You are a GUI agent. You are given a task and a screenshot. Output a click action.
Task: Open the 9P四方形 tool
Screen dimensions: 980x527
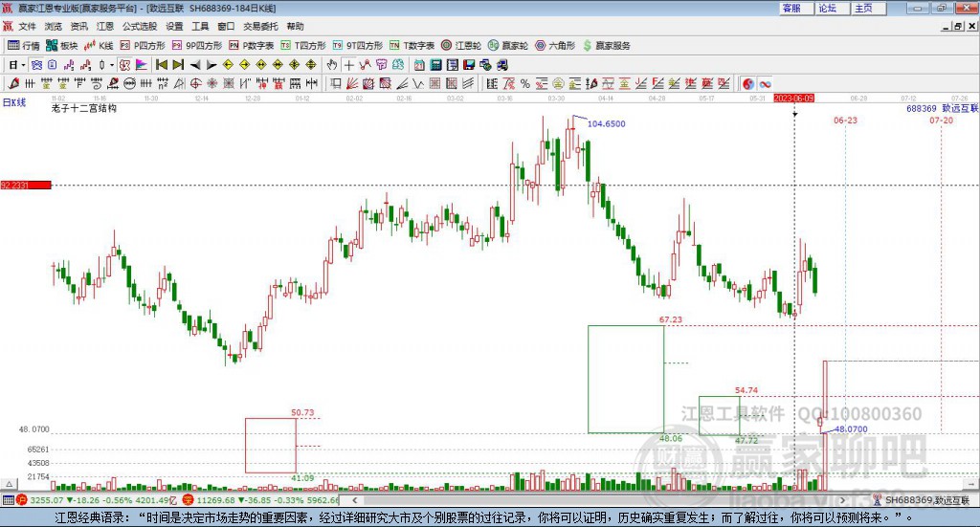pos(197,46)
